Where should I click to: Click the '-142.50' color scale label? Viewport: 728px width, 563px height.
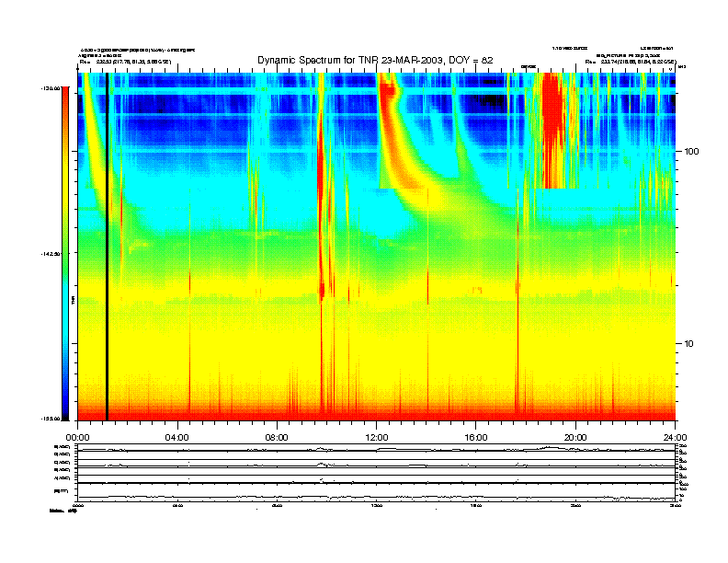coord(51,254)
